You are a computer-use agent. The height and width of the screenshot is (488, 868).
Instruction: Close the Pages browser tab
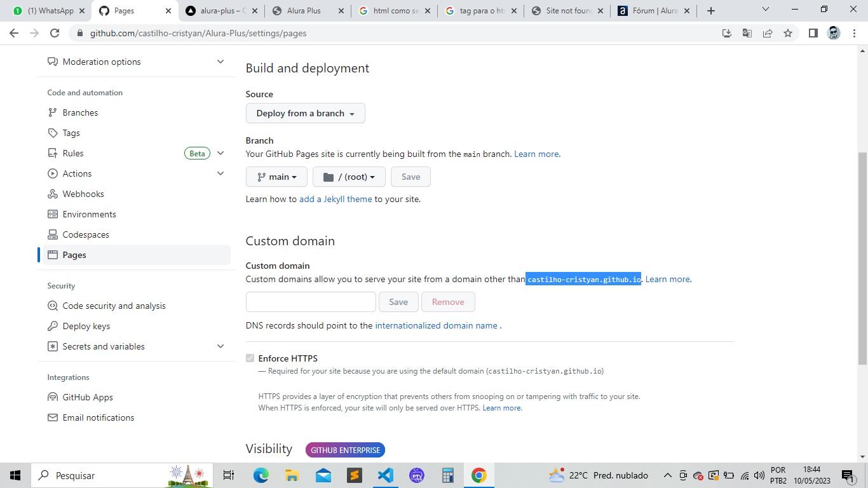[x=168, y=11]
